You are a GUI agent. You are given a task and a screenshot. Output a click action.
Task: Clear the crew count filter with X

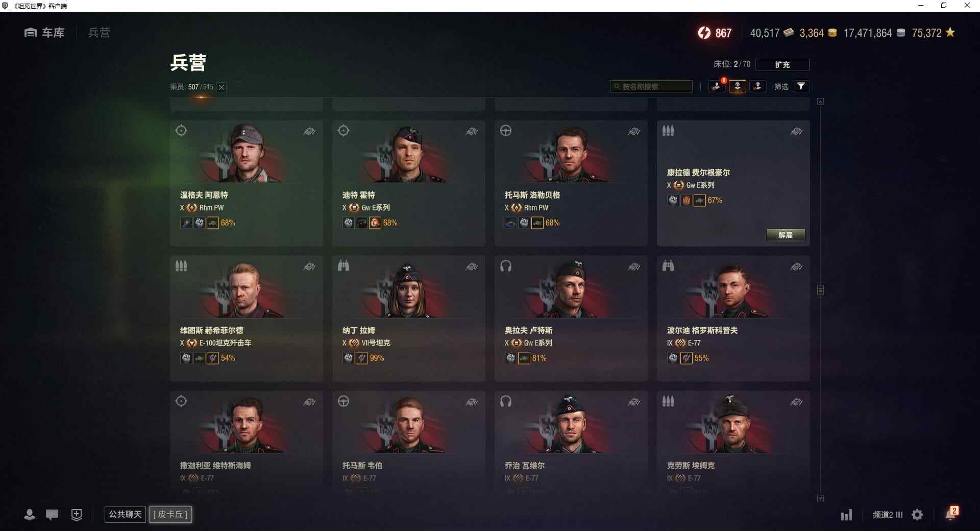tap(222, 87)
